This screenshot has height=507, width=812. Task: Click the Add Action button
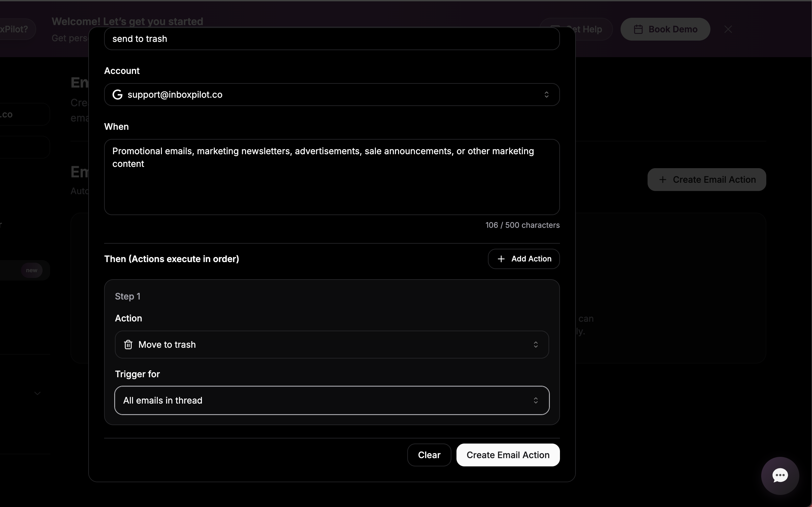(523, 259)
